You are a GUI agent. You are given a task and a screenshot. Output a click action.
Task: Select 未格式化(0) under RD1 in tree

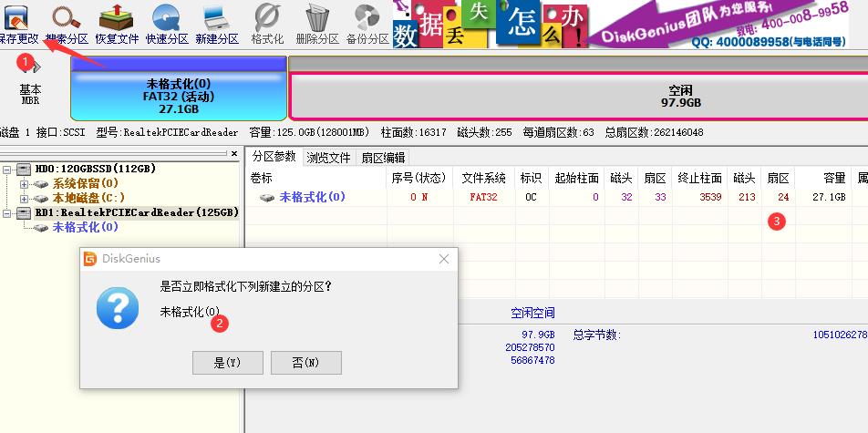coord(86,227)
